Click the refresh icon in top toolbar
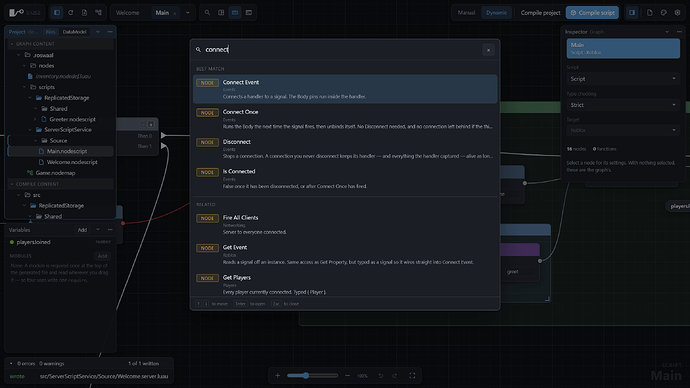The height and width of the screenshot is (388, 690). pyautogui.click(x=70, y=13)
